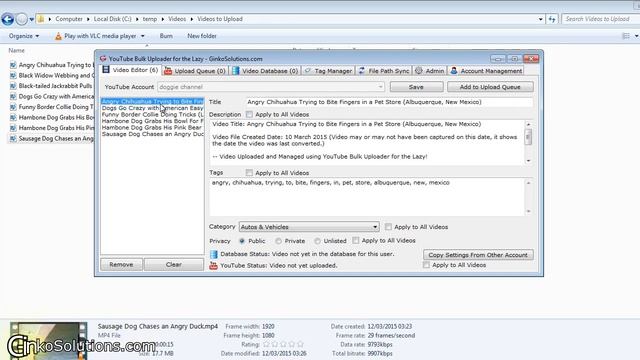Select Public privacy option
The image size is (640, 360).
coord(242,241)
